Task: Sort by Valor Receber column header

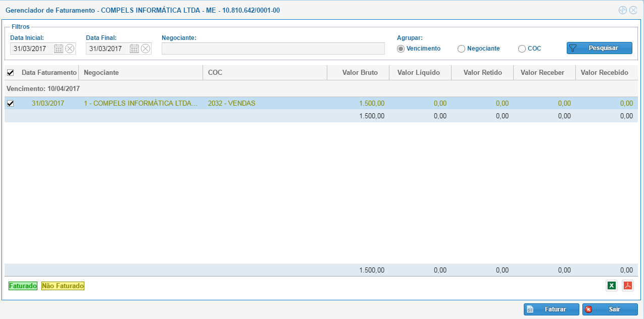Action: coord(544,73)
